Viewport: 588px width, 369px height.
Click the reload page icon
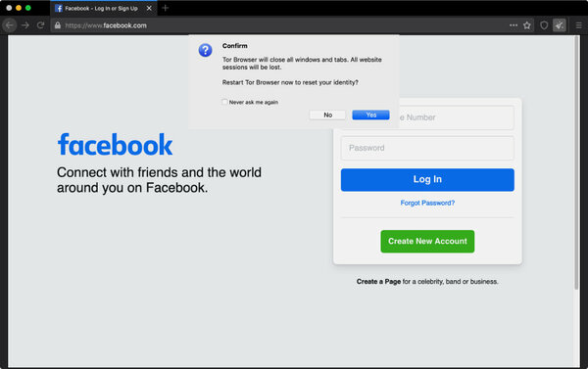pyautogui.click(x=40, y=25)
